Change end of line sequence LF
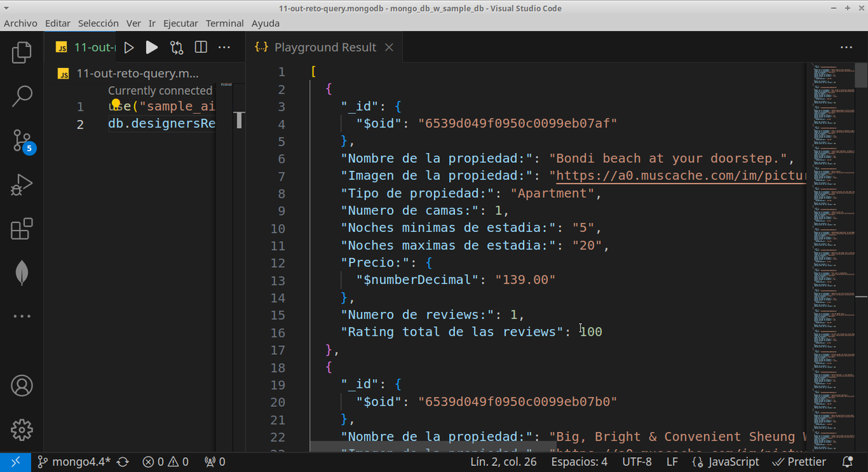Image resolution: width=868 pixels, height=472 pixels. [x=672, y=462]
